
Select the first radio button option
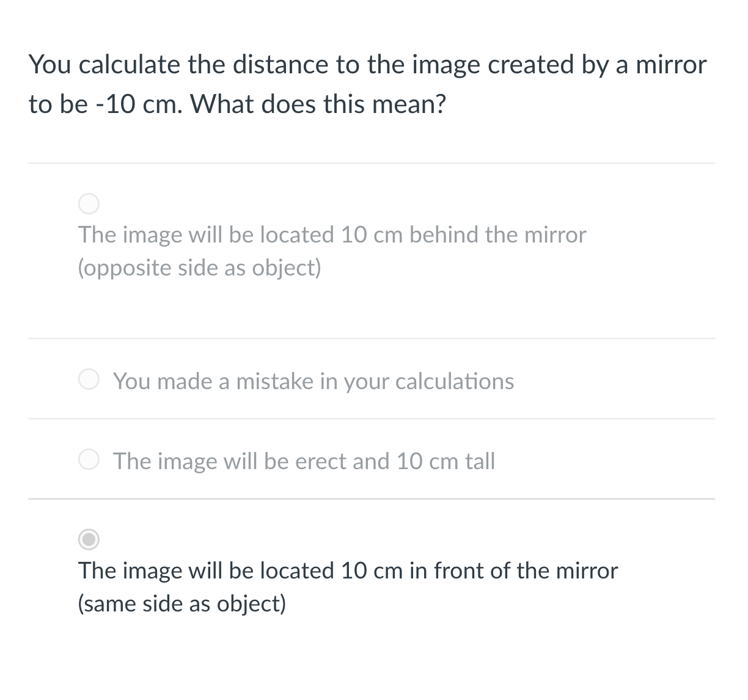[89, 203]
